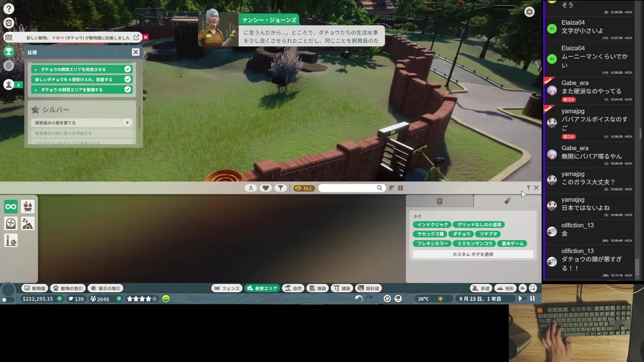Screen dimensions: 644x362
Task: Select the 飼育員の小屋を建てる objective row
Action: pos(82,123)
